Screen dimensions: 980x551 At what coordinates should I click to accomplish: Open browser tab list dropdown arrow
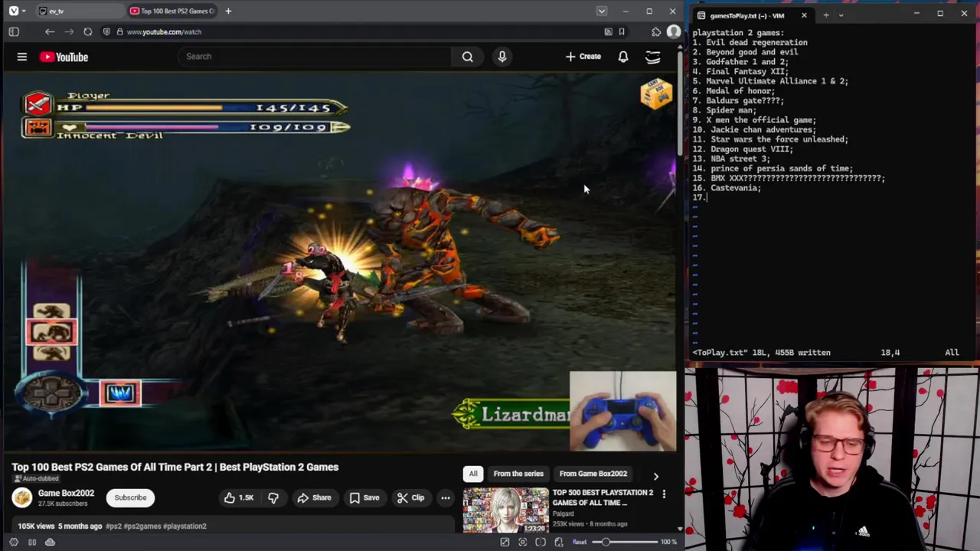pyautogui.click(x=602, y=11)
